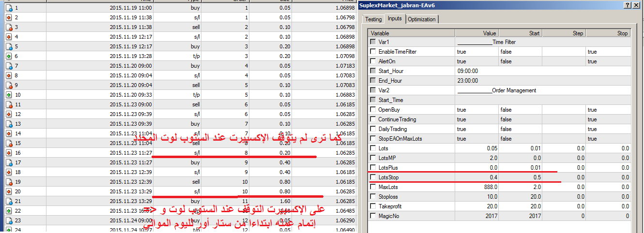
Task: Toggle the ContinueTrading checkbox
Action: (x=373, y=119)
